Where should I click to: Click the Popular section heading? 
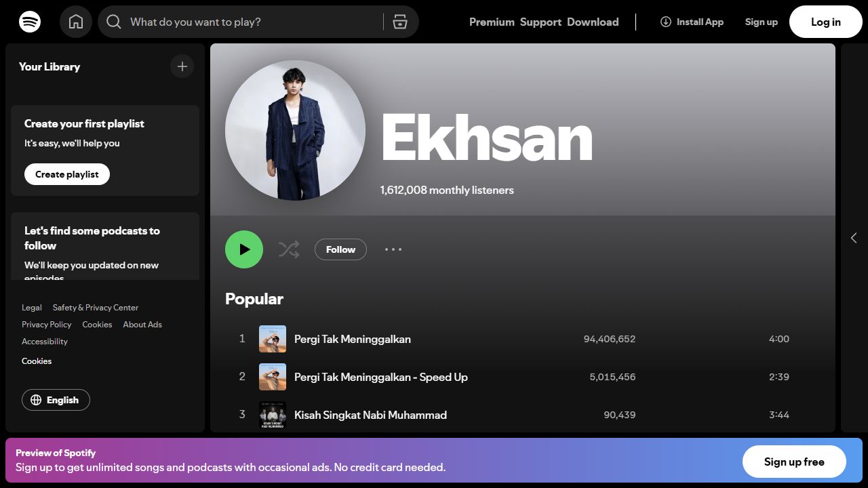pyautogui.click(x=254, y=299)
